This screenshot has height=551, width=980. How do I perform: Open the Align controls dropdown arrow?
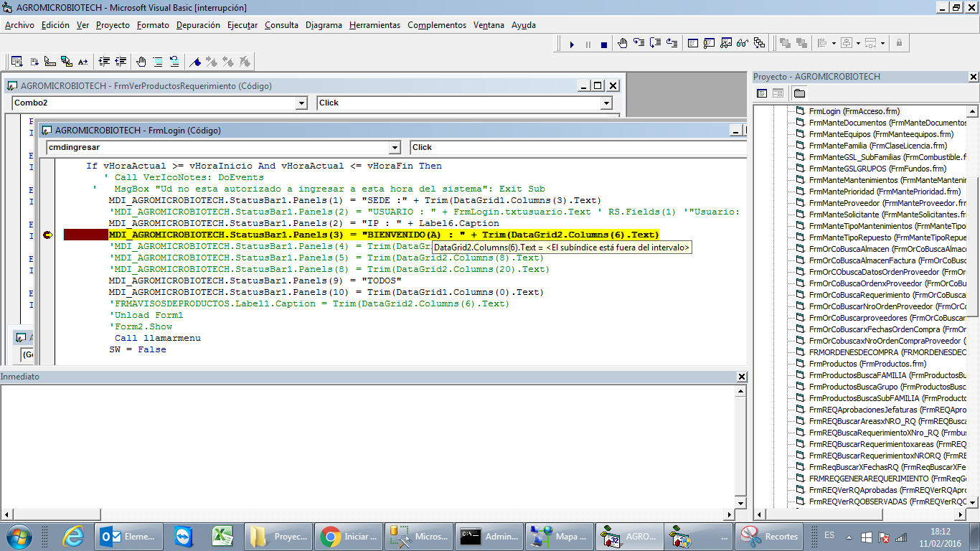pos(834,44)
